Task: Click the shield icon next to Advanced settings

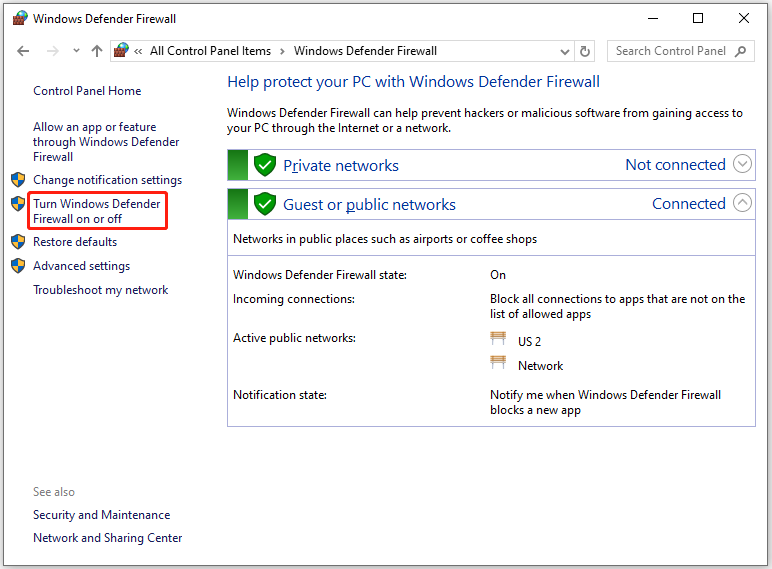Action: [18, 266]
